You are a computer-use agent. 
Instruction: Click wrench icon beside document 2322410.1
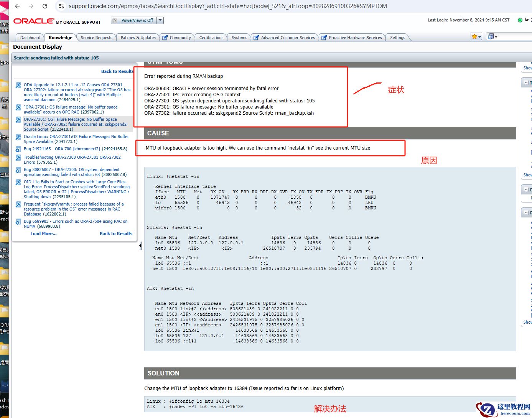(18, 120)
